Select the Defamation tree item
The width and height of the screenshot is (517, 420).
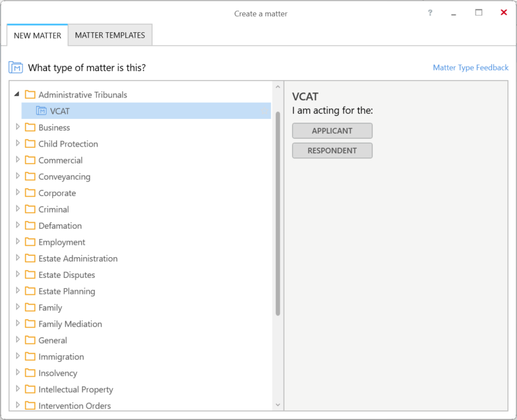pos(60,226)
